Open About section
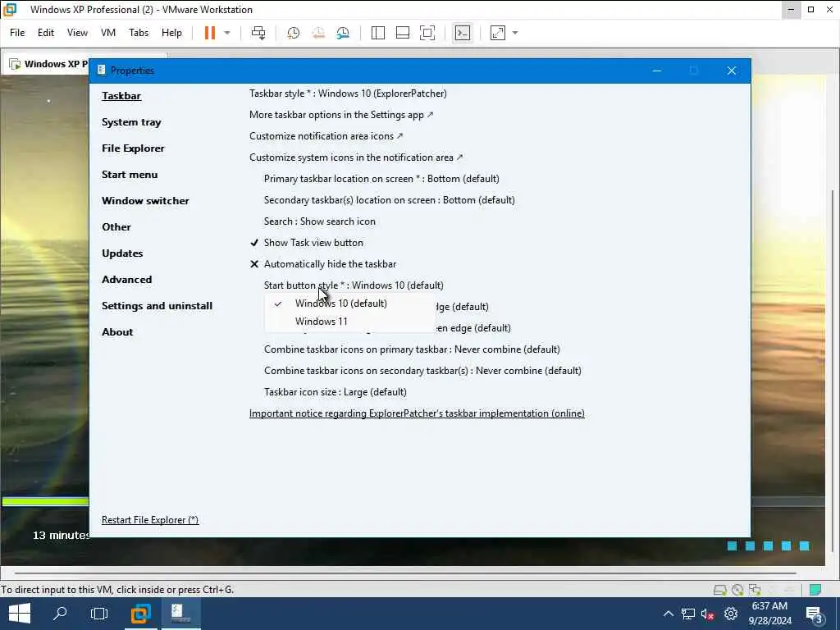The height and width of the screenshot is (630, 840). pos(117,332)
